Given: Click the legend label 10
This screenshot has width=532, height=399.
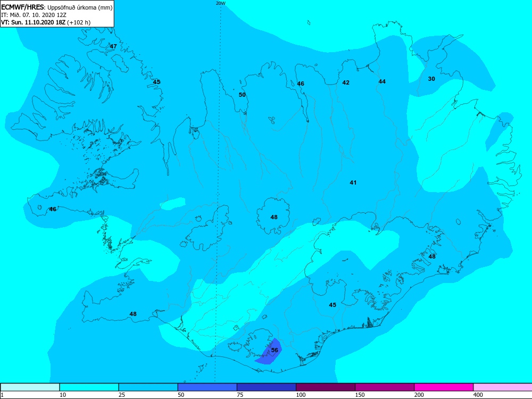Looking at the screenshot, I should pyautogui.click(x=63, y=395).
